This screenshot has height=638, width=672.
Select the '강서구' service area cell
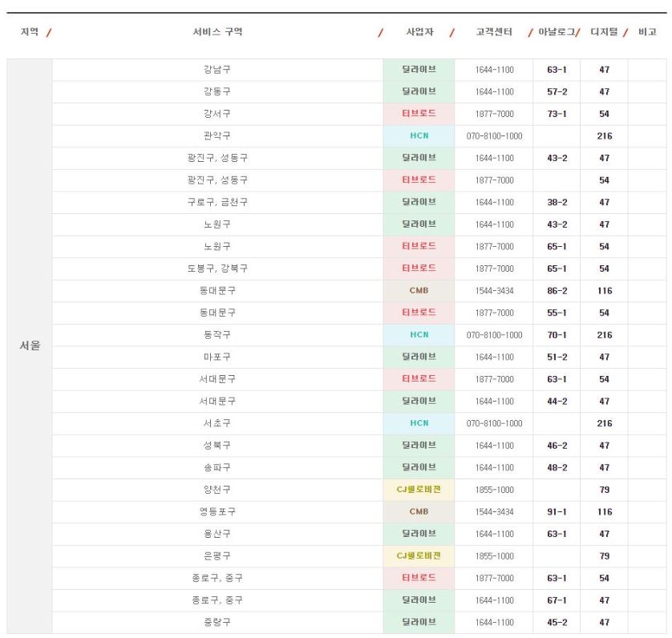tap(217, 114)
